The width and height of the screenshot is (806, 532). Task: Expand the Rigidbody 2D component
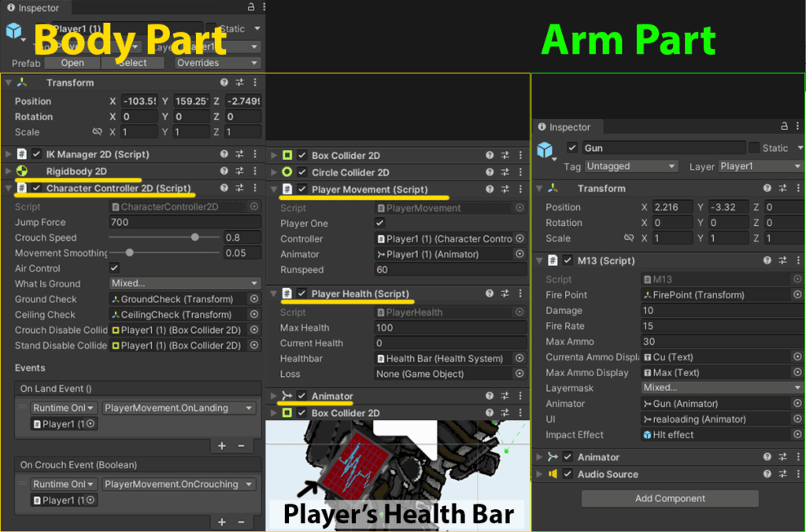9,172
